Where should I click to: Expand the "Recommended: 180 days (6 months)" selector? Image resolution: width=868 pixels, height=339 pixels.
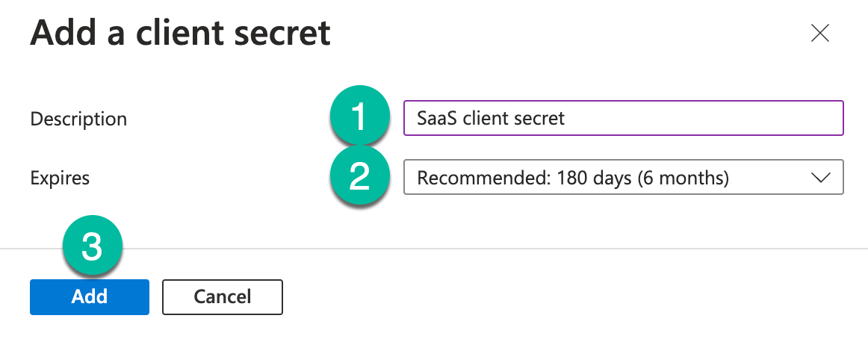[x=573, y=178]
